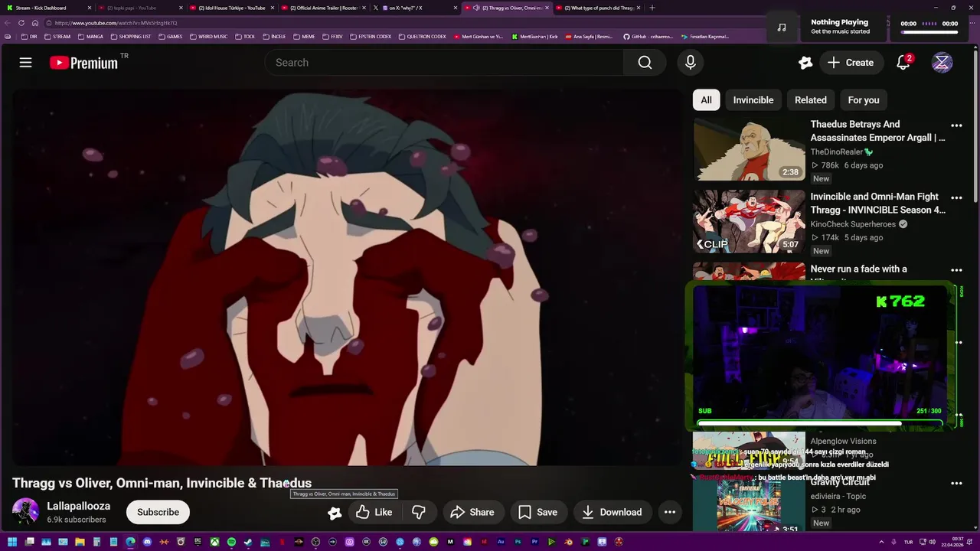
Task: Open Gravity Circuit video thumbnail
Action: point(749,505)
